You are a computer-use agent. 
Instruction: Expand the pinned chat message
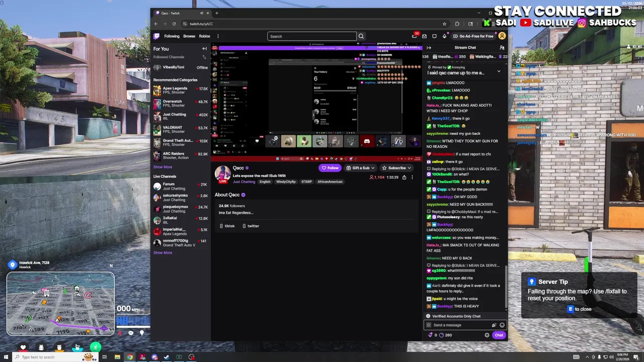[499, 71]
